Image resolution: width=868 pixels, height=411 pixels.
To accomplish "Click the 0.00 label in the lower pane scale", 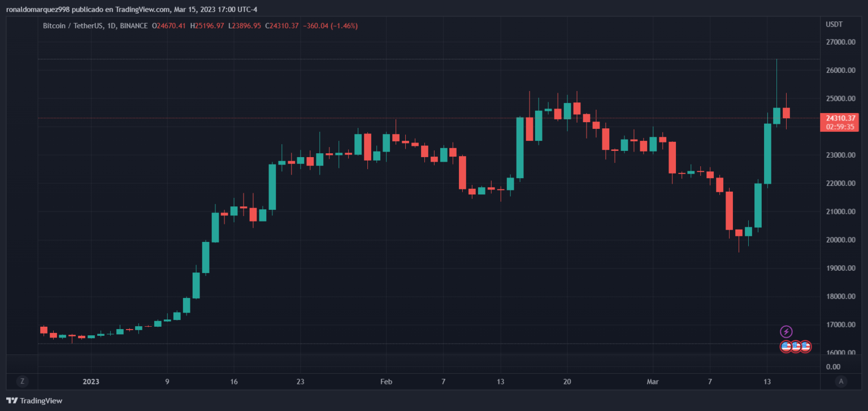I will pyautogui.click(x=833, y=366).
